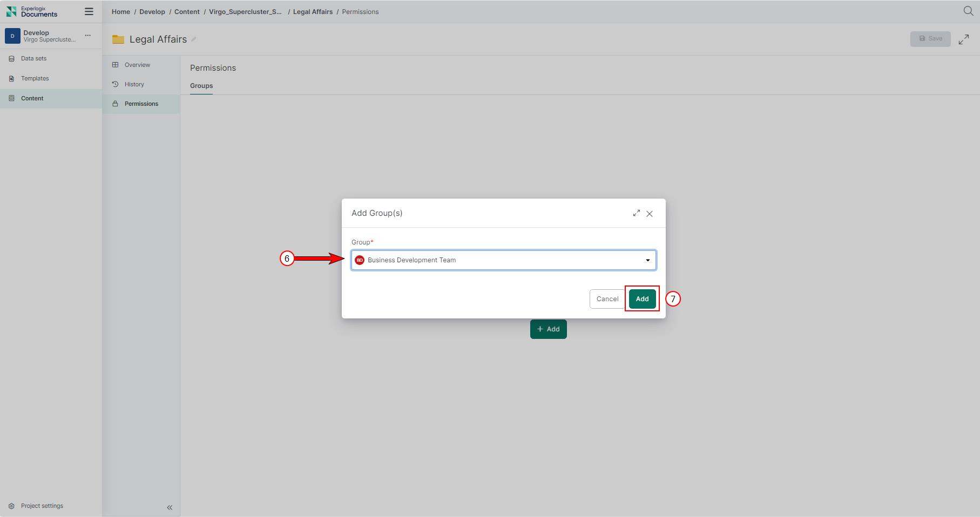Navigate to Content breadcrumb
The height and width of the screenshot is (517, 980).
[x=187, y=12]
